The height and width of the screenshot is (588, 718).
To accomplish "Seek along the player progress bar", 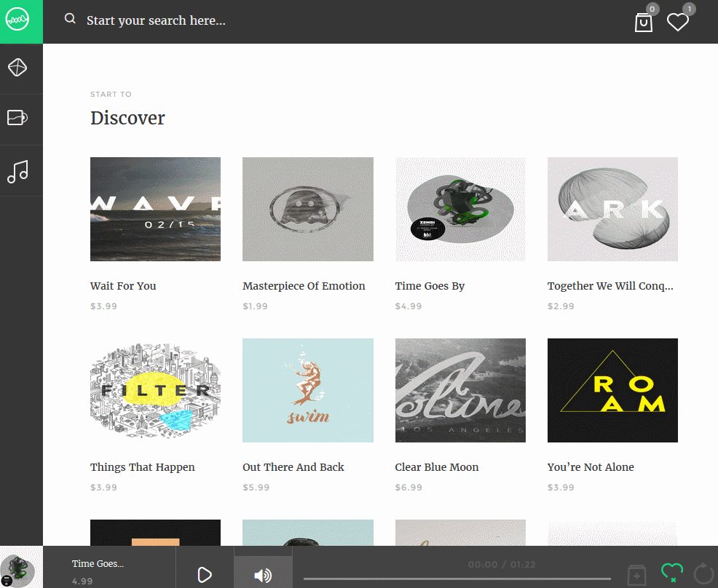I will tap(457, 579).
